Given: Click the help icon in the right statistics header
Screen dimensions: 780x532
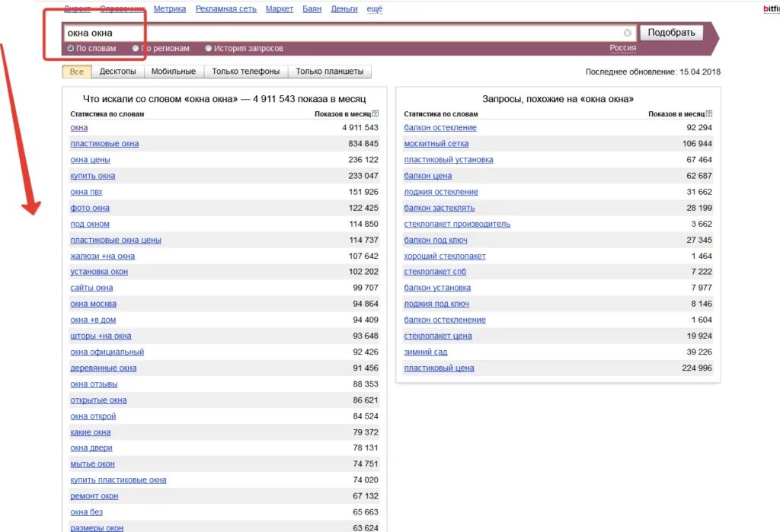Looking at the screenshot, I should click(709, 113).
